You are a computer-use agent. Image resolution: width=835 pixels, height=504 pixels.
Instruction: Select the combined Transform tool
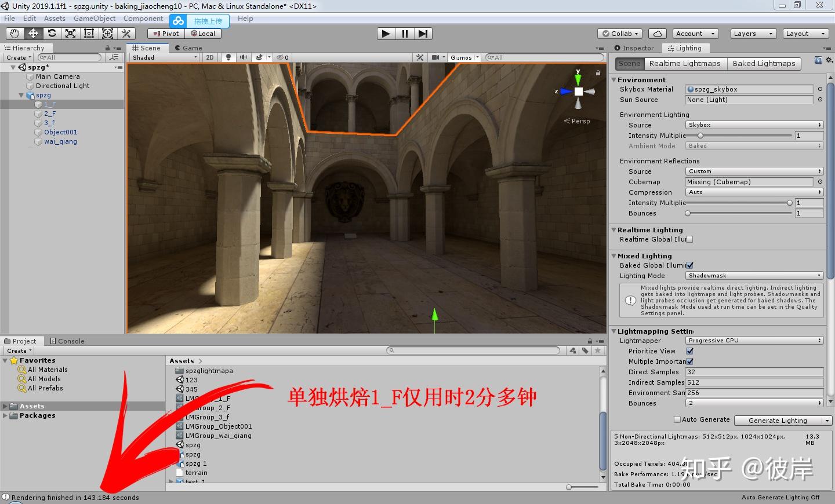(x=107, y=34)
